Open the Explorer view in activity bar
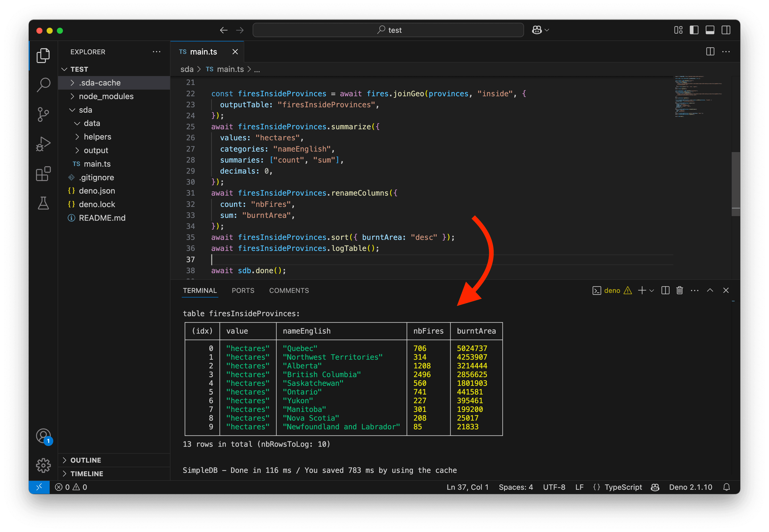 coord(43,55)
